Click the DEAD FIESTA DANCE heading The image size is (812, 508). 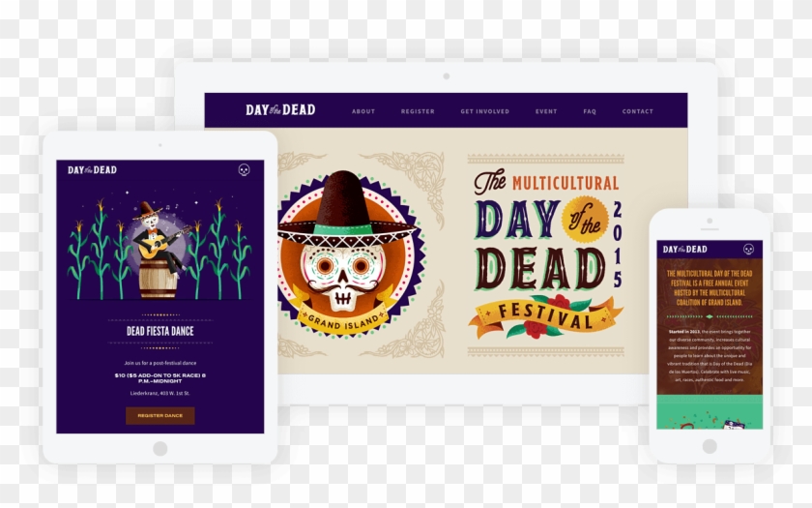click(x=160, y=331)
